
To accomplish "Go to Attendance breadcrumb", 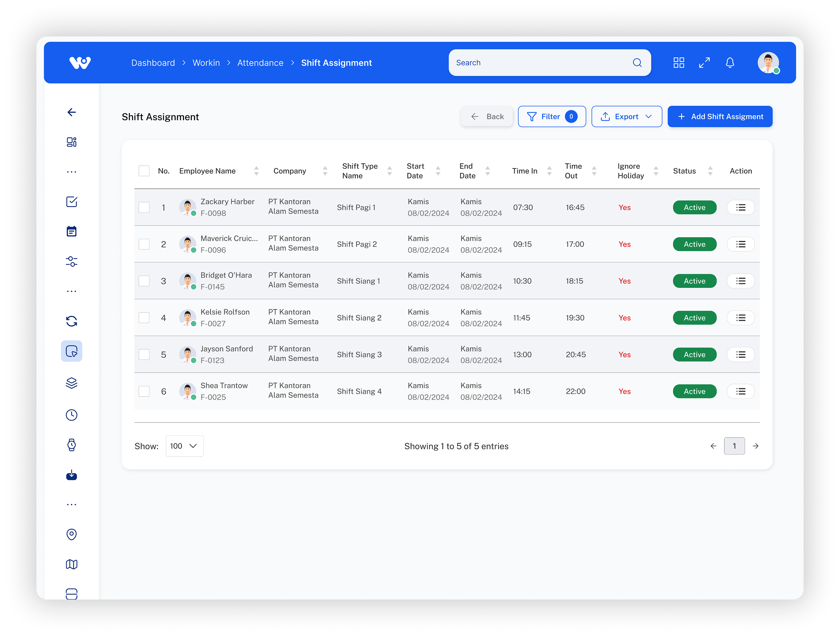I will coord(260,63).
